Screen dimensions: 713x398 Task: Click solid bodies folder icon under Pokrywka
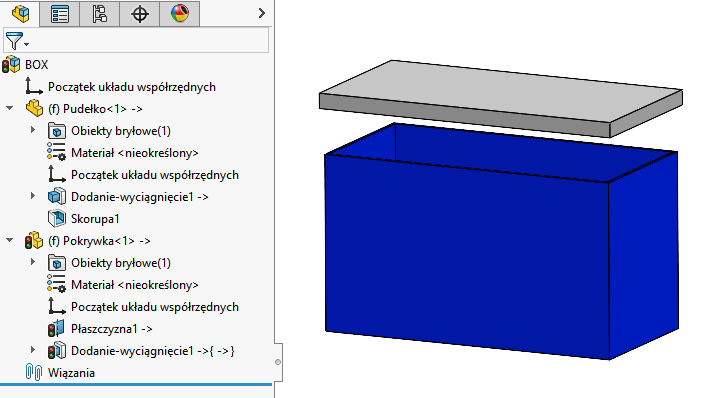(57, 262)
